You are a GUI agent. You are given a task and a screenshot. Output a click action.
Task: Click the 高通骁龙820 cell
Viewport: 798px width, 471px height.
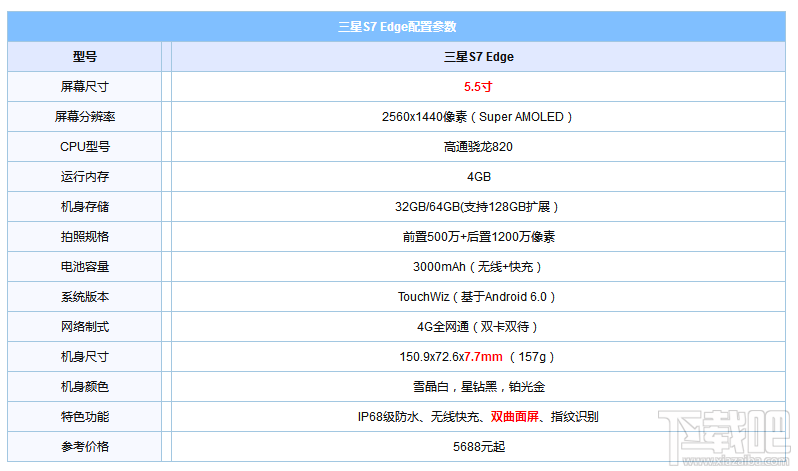click(478, 147)
